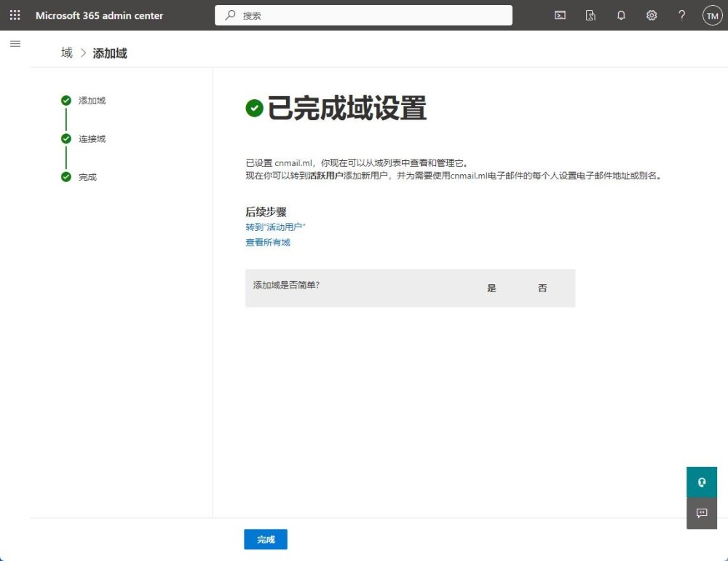Select the 添加域 step in the wizard
Screen dimensions: 728x561
tap(92, 101)
